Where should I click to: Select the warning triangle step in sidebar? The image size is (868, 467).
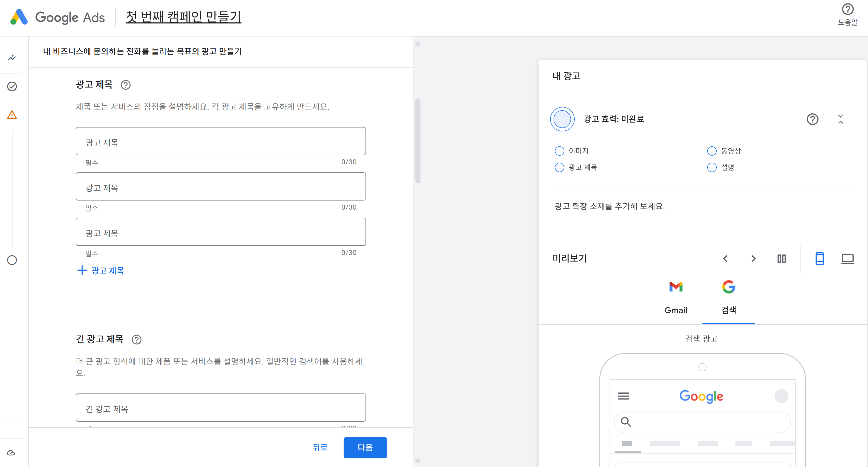point(12,115)
